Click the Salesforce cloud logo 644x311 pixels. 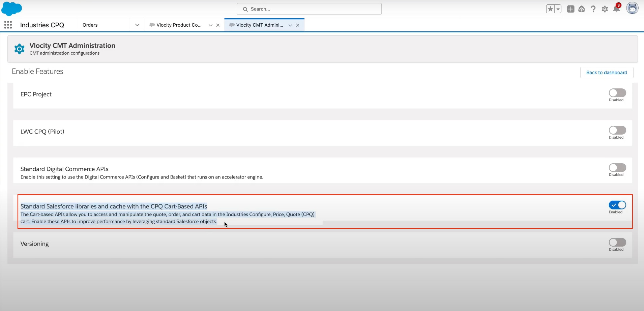[12, 9]
